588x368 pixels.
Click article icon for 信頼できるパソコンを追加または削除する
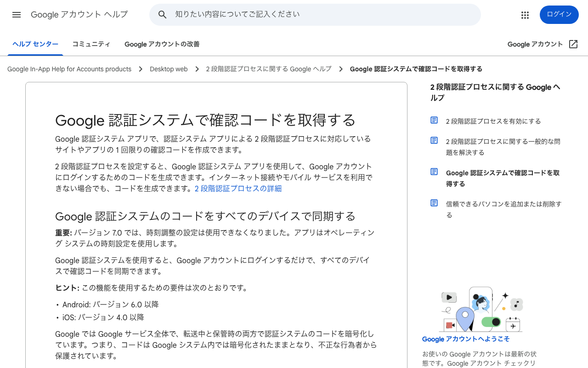pyautogui.click(x=434, y=203)
